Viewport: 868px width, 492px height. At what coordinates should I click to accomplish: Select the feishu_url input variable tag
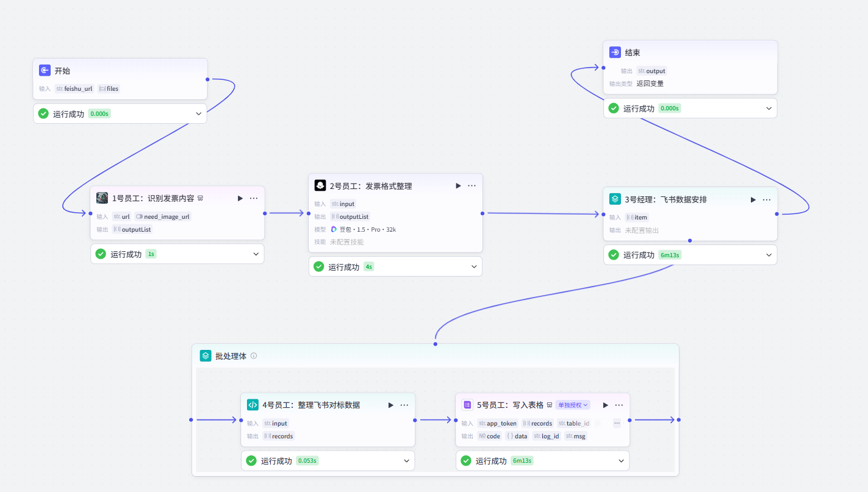[74, 88]
